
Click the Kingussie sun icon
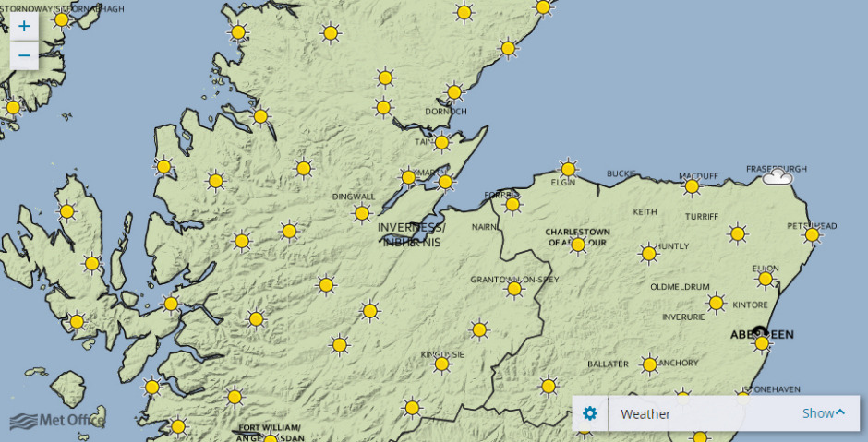click(x=441, y=364)
